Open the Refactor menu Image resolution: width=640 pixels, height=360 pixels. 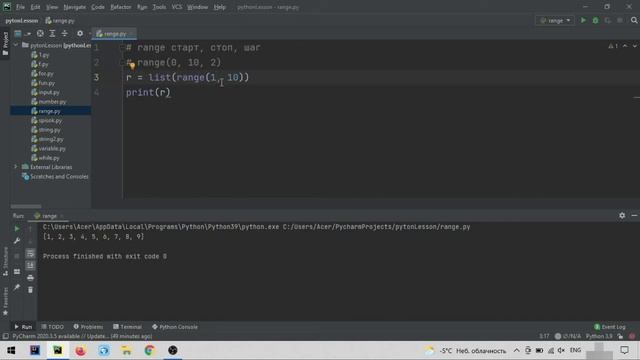[x=121, y=7]
